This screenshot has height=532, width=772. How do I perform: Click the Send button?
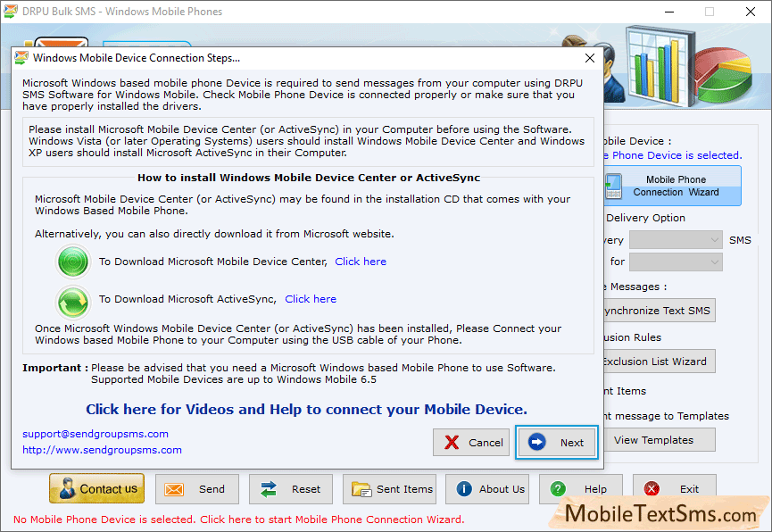pyautogui.click(x=197, y=489)
